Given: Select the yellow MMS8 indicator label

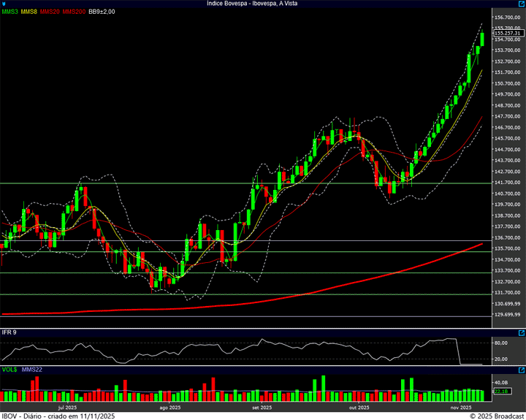Looking at the screenshot, I should [x=29, y=12].
